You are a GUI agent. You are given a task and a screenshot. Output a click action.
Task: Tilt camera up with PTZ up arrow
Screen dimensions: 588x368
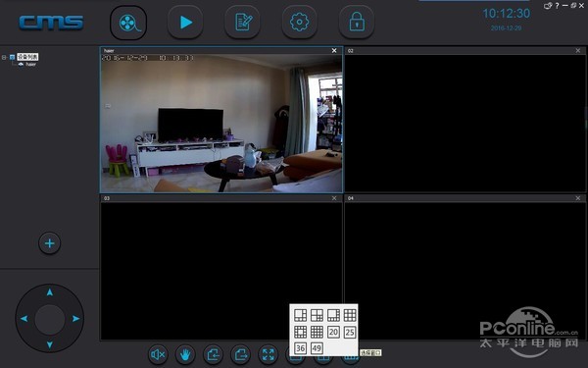(50, 292)
